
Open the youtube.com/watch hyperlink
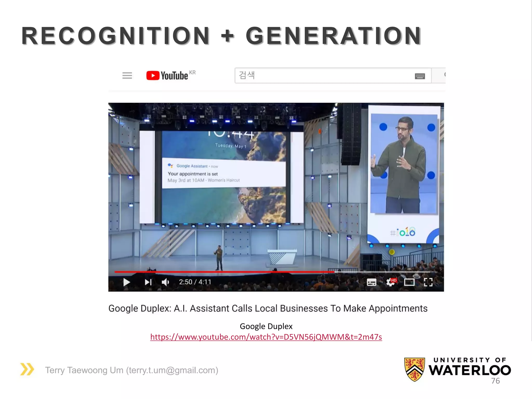point(266,337)
